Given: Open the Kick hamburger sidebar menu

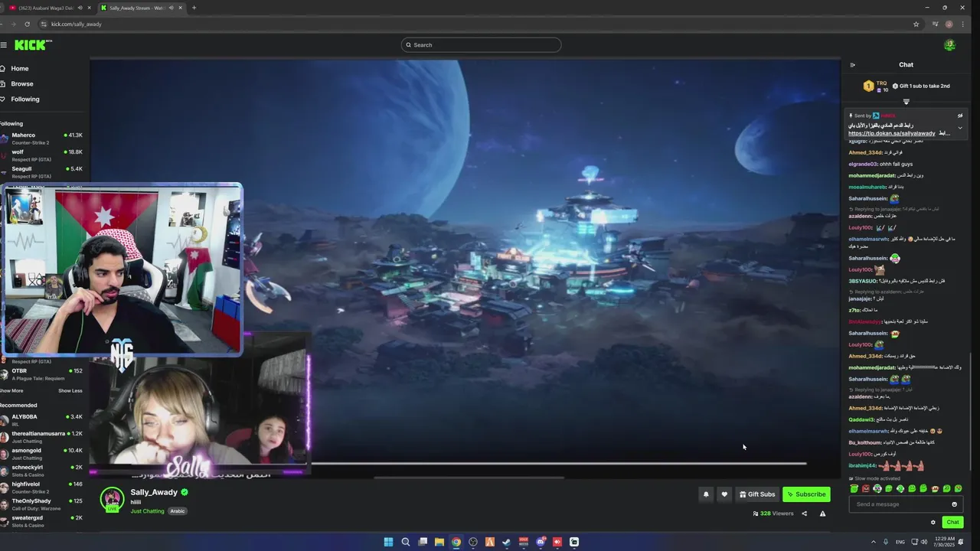Looking at the screenshot, I should point(4,45).
